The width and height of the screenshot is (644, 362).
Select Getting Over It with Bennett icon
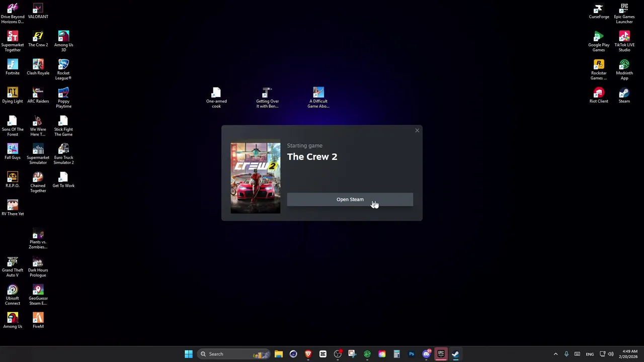pyautogui.click(x=267, y=98)
